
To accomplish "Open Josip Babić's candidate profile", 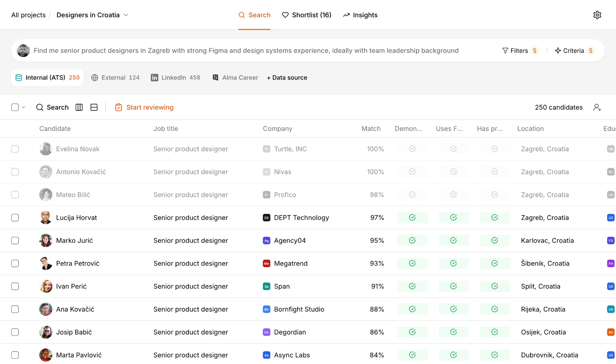I will 74,332.
